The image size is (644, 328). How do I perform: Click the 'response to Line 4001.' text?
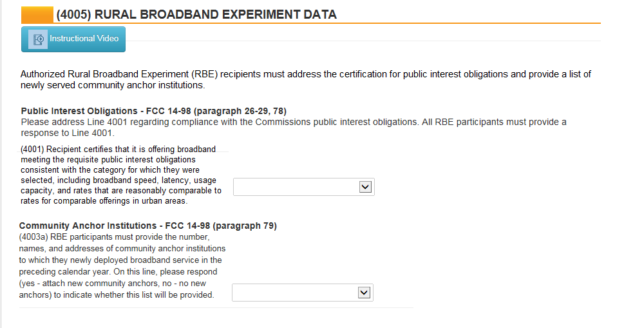68,133
